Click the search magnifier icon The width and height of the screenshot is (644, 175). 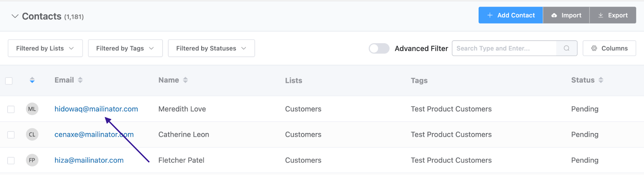coord(566,48)
